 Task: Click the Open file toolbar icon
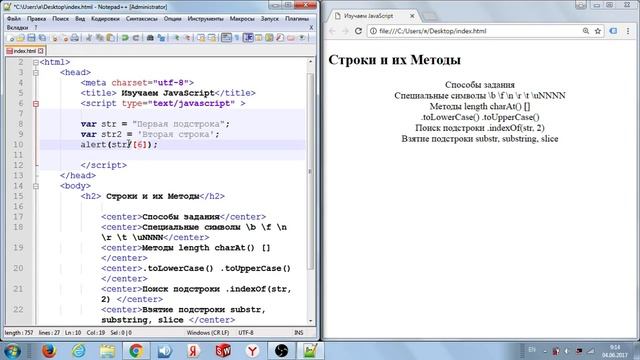[x=20, y=38]
